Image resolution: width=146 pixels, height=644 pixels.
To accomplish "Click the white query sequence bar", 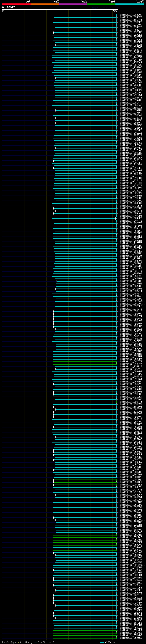I will click(60, 9).
